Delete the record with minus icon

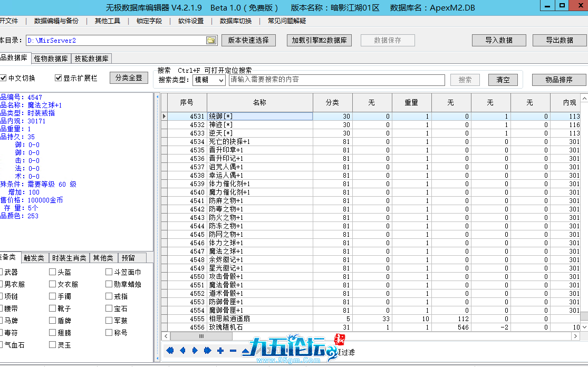(x=233, y=351)
